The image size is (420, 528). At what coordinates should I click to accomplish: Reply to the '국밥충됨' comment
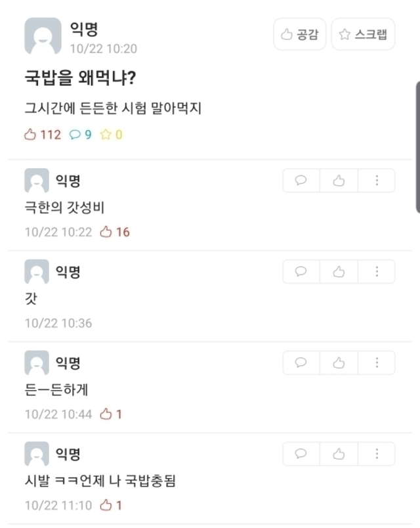(301, 454)
